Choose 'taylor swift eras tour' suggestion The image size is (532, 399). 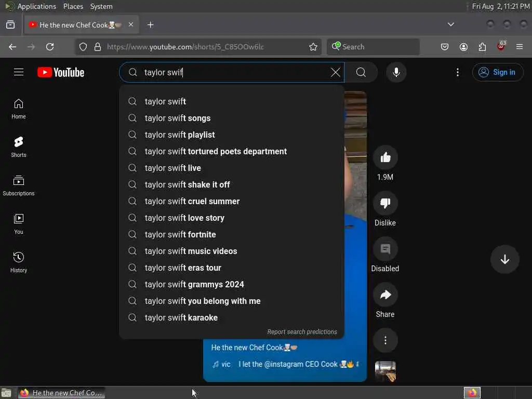point(232,268)
